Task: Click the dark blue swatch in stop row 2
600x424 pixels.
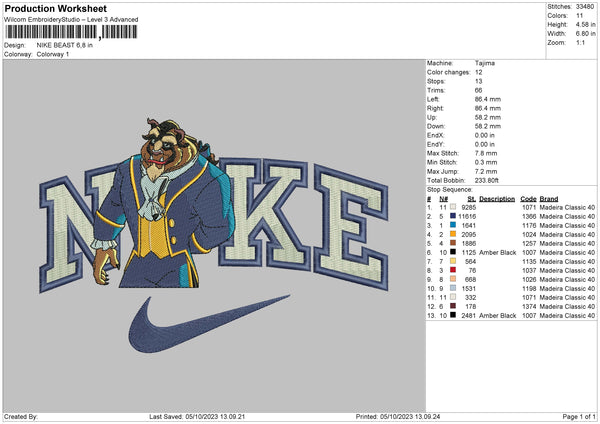Action: (x=453, y=216)
